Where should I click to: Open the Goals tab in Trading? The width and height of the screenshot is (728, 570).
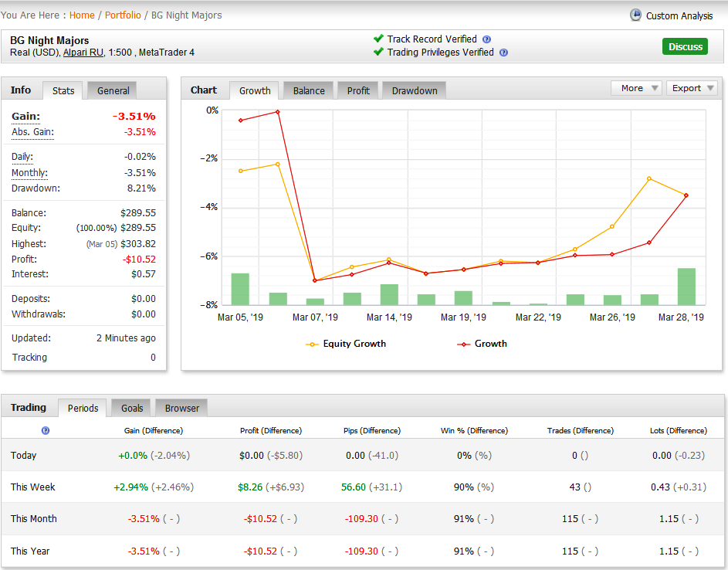tap(132, 408)
